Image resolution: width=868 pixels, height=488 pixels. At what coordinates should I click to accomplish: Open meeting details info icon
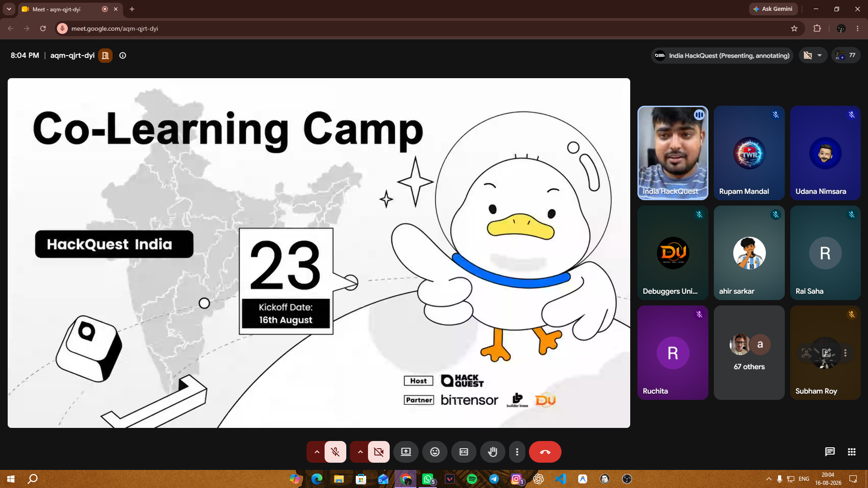coord(123,56)
